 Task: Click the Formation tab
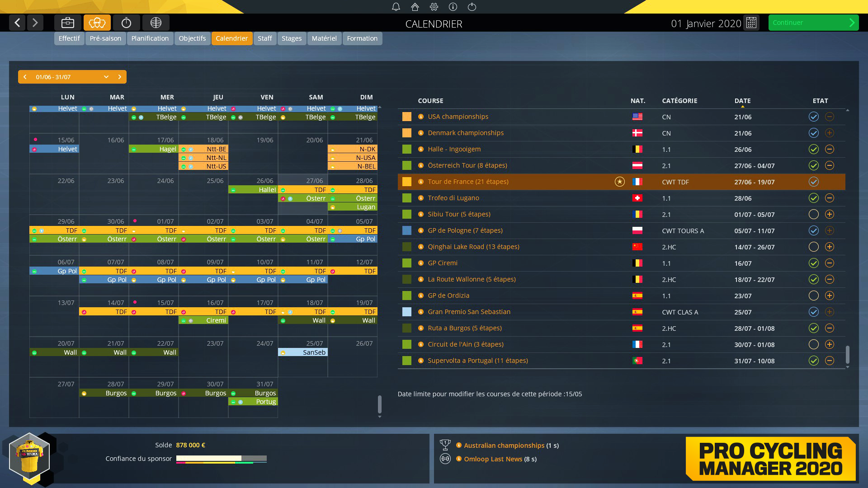coord(363,38)
